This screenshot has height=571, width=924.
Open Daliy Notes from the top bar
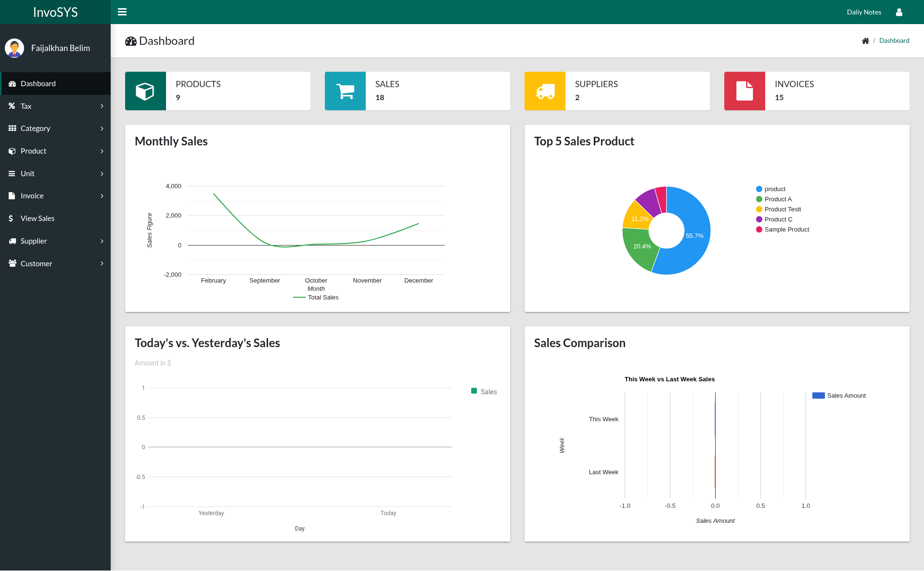coord(864,12)
